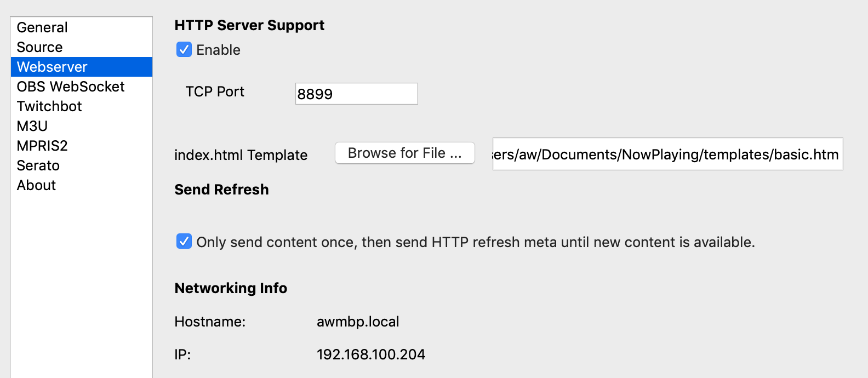Select the Webserver sidebar item
Screen dimensions: 868x378
tap(52, 67)
